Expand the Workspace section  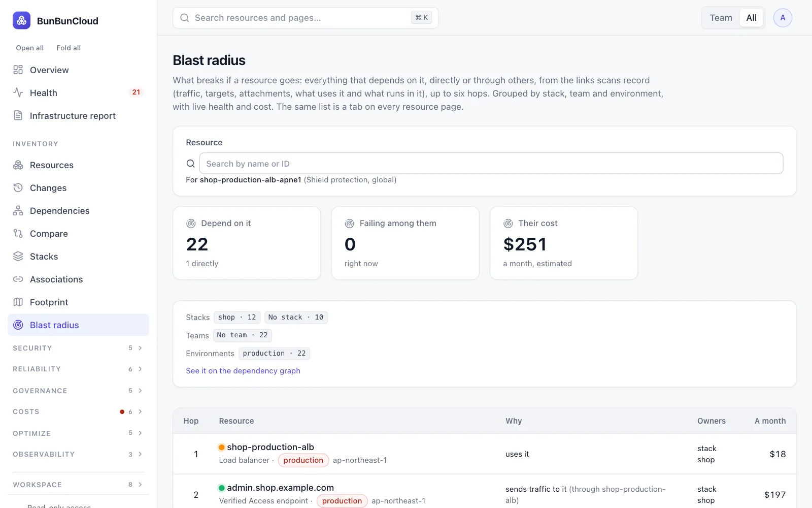click(78, 485)
